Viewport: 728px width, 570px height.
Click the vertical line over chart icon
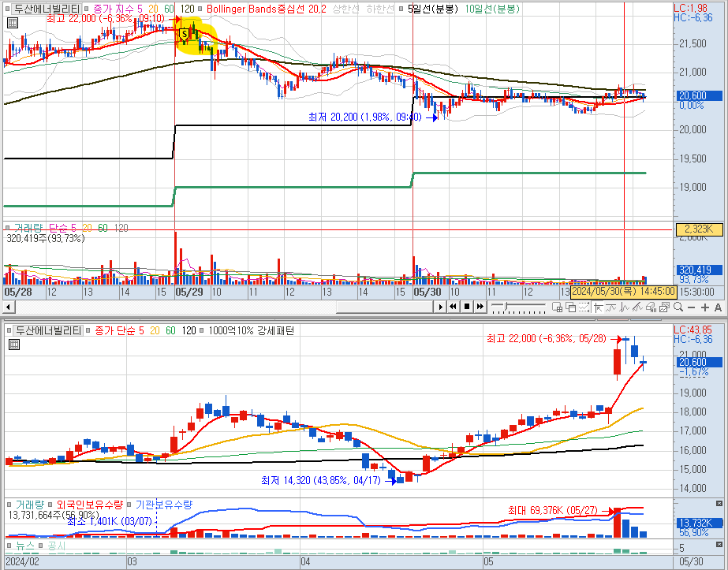click(625, 307)
